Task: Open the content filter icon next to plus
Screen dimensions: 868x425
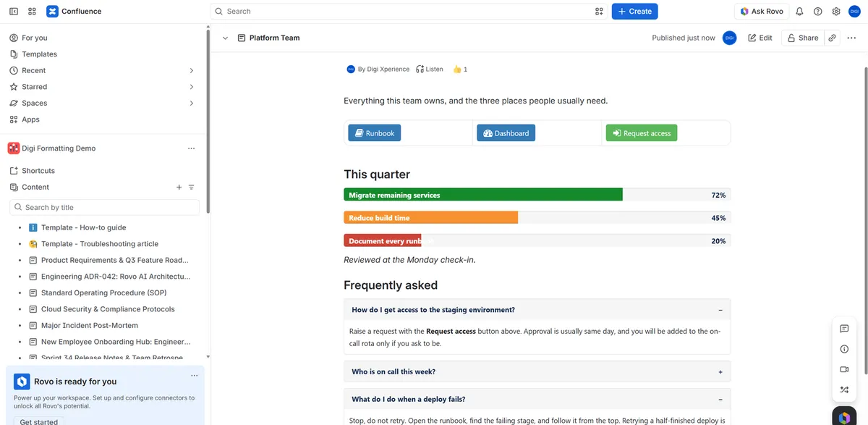Action: (191, 187)
